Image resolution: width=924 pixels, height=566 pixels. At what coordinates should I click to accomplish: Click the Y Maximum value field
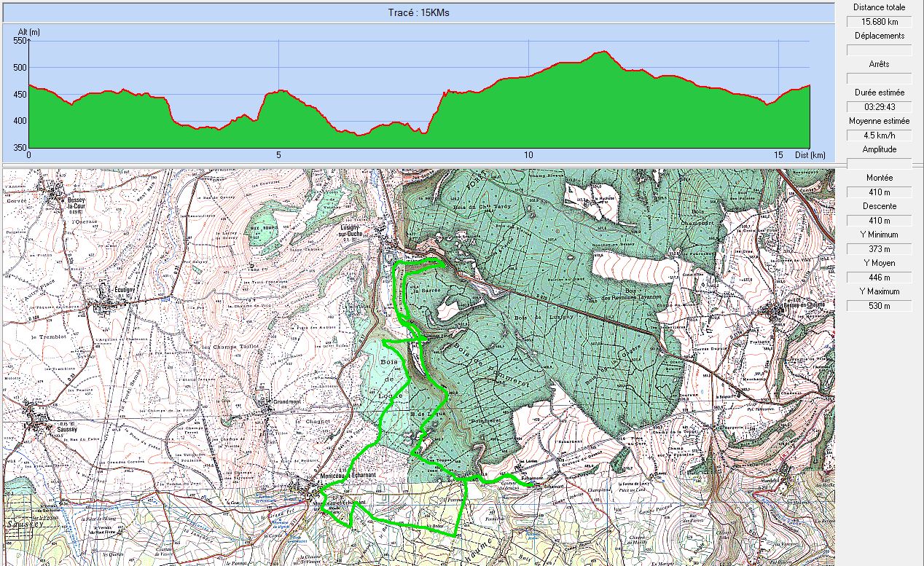tap(879, 306)
